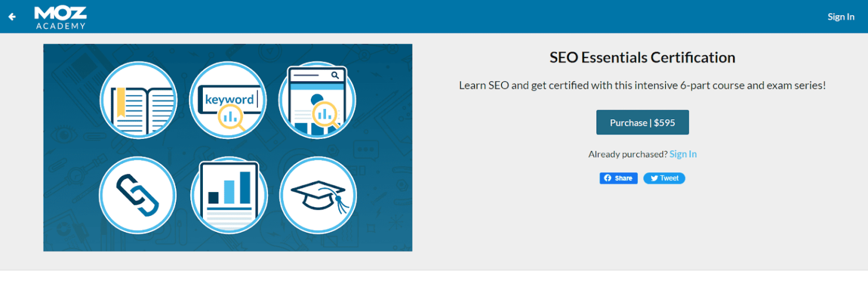Screen dimensions: 868x287
Task: Click the Already purchased? text
Action: [x=628, y=154]
